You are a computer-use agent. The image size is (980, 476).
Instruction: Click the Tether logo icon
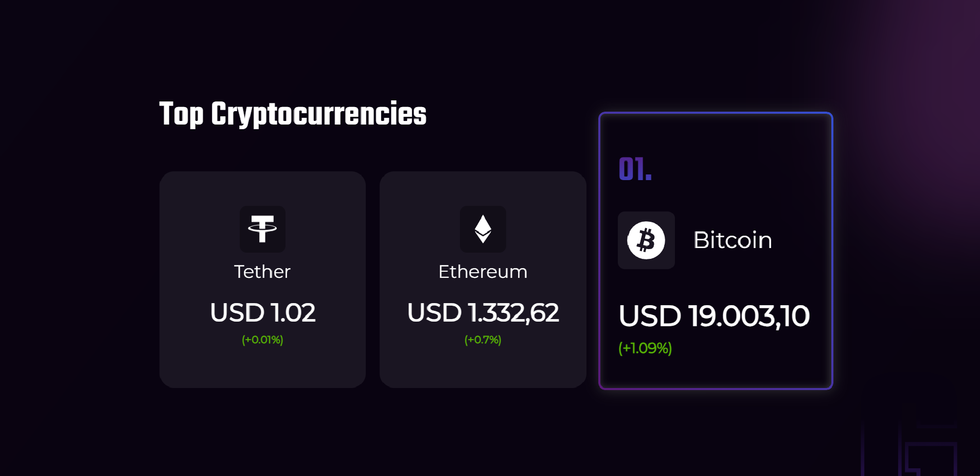(x=262, y=229)
